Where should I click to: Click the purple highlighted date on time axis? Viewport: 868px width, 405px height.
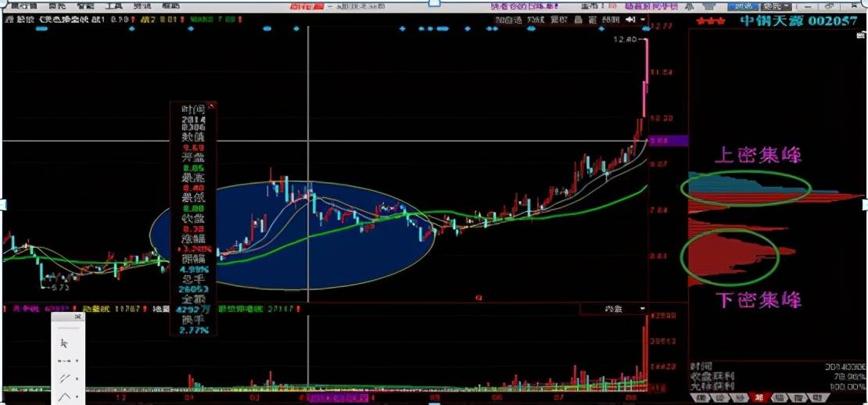pos(337,397)
